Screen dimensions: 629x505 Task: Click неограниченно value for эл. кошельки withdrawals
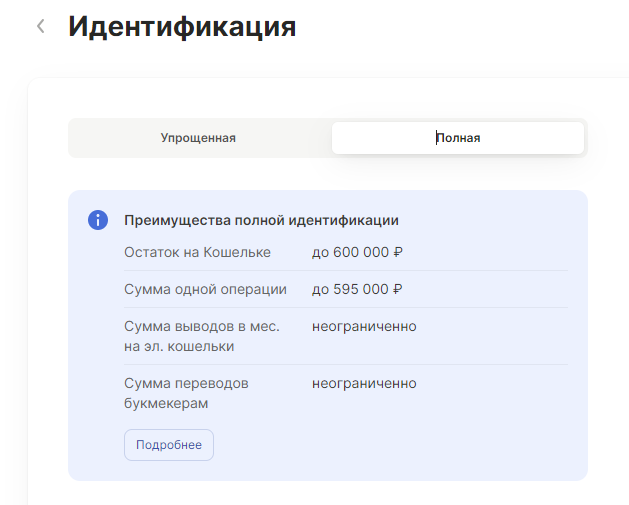[x=364, y=327]
